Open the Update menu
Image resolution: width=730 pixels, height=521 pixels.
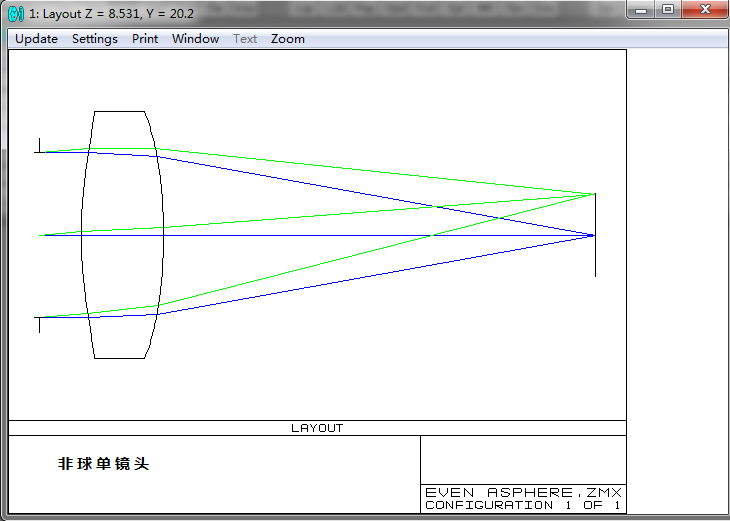coord(36,39)
